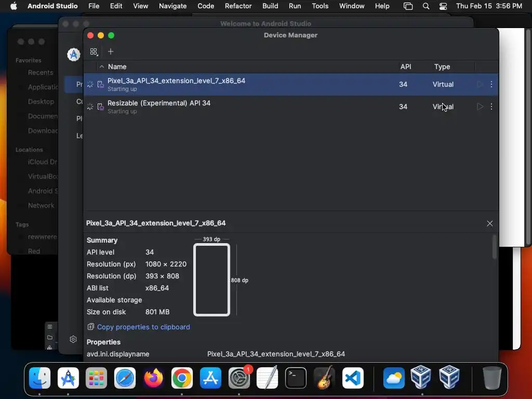532x399 pixels.
Task: Open the Tools menu
Action: [x=320, y=6]
